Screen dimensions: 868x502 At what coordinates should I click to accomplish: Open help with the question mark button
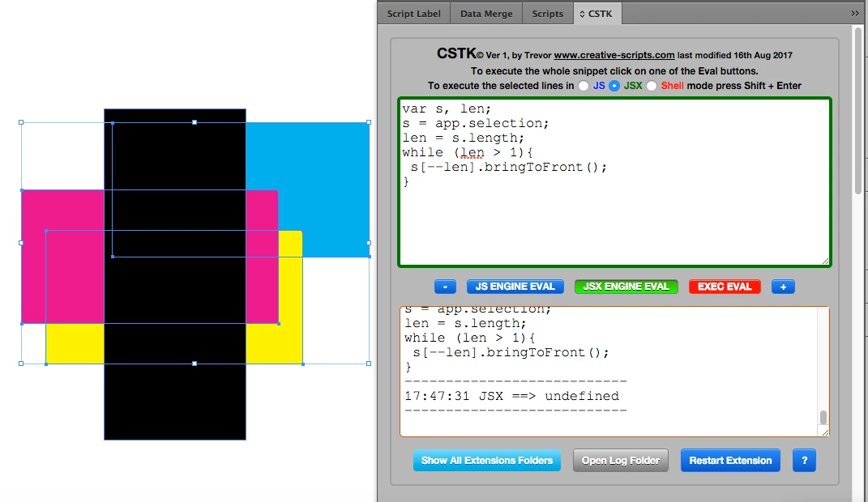coord(804,460)
